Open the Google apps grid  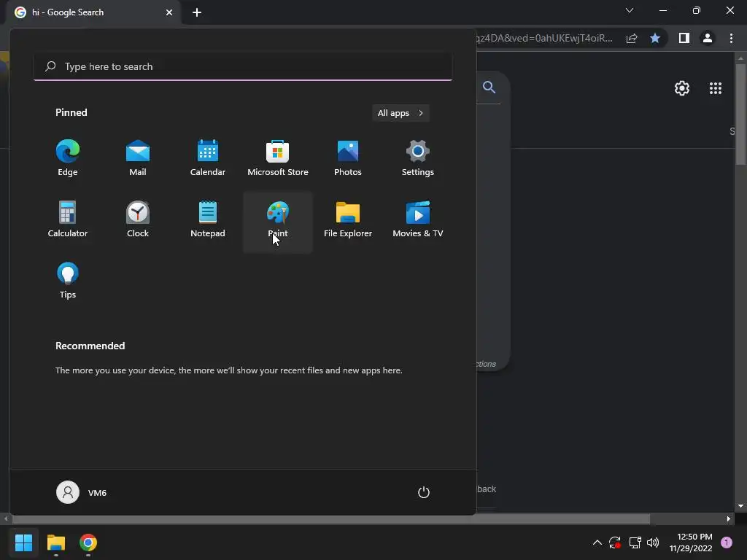[x=716, y=88]
